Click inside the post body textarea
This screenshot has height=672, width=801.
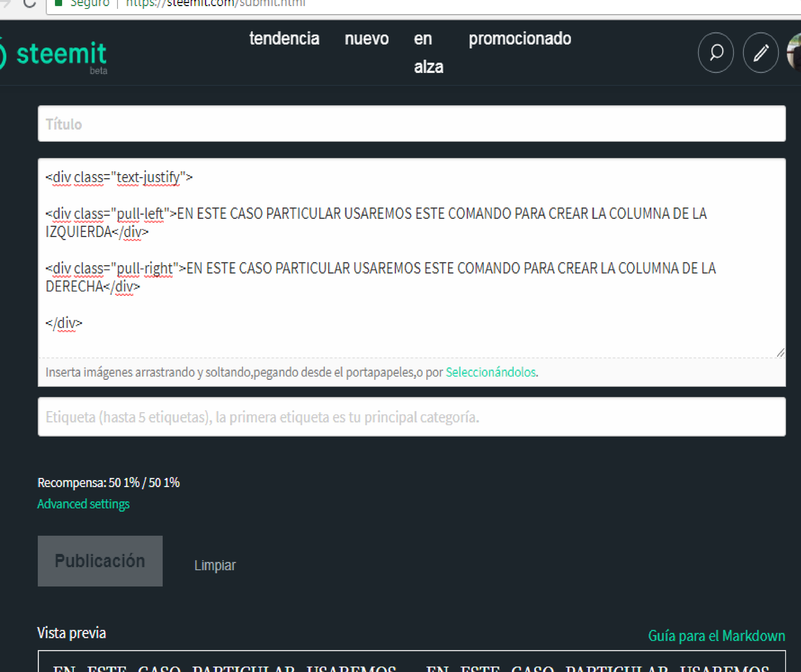[412, 258]
